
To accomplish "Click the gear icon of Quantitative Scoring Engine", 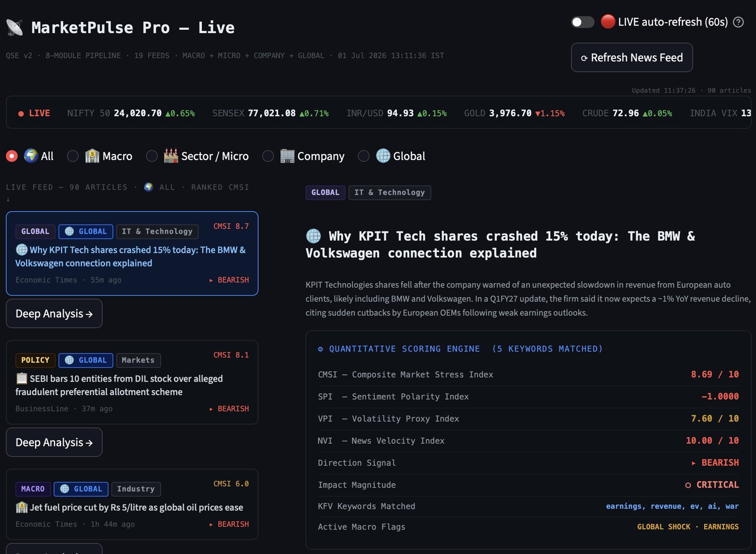I will tap(320, 349).
